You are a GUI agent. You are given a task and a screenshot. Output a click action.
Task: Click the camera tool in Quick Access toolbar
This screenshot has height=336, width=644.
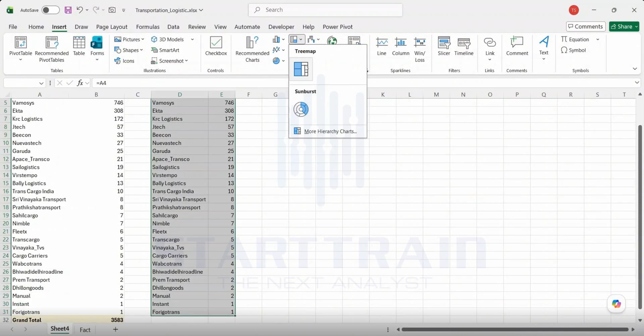point(112,10)
